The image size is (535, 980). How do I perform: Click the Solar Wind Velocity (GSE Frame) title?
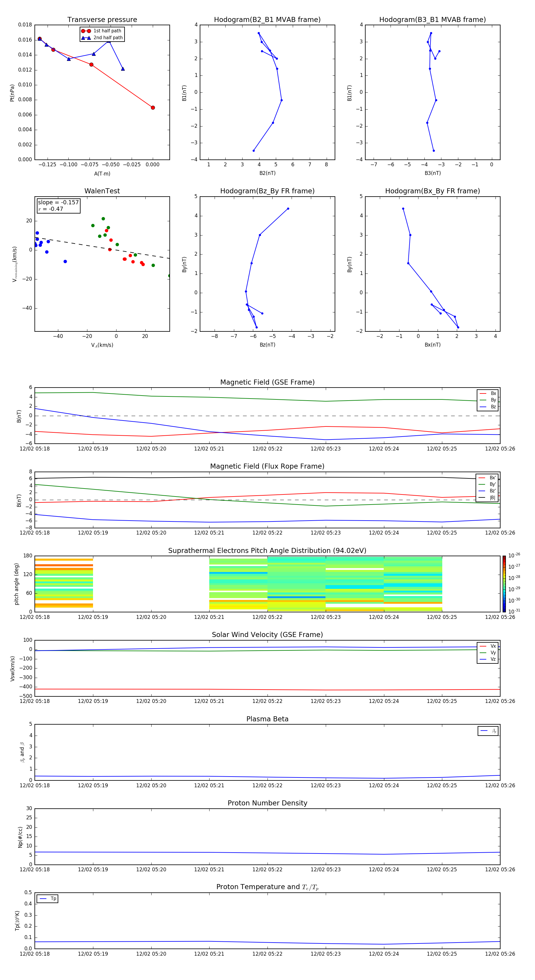point(267,635)
